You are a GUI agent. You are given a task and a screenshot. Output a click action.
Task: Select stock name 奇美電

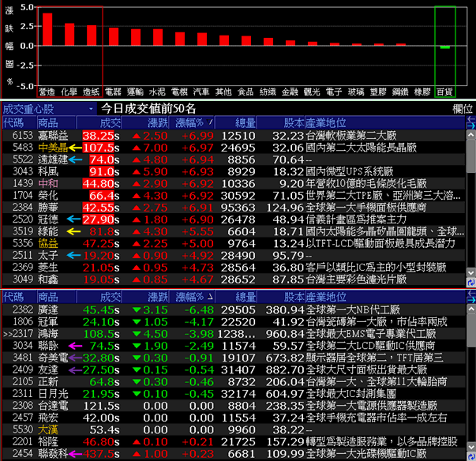pos(53,358)
